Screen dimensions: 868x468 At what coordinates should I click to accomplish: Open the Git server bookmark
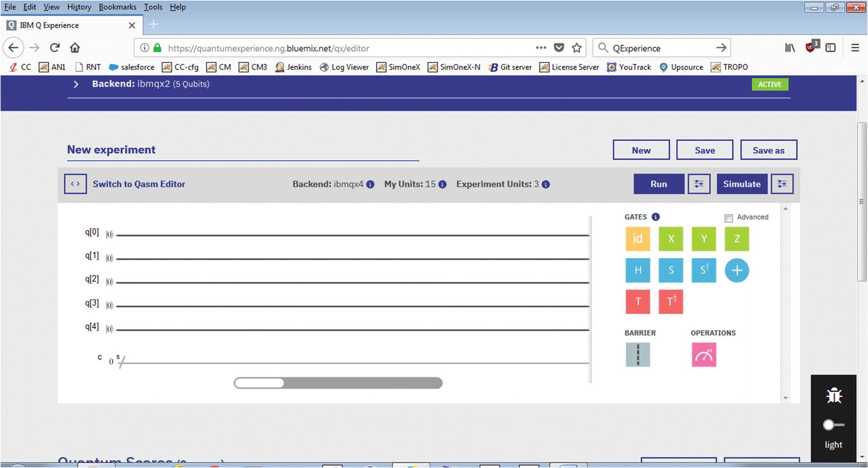pyautogui.click(x=510, y=67)
